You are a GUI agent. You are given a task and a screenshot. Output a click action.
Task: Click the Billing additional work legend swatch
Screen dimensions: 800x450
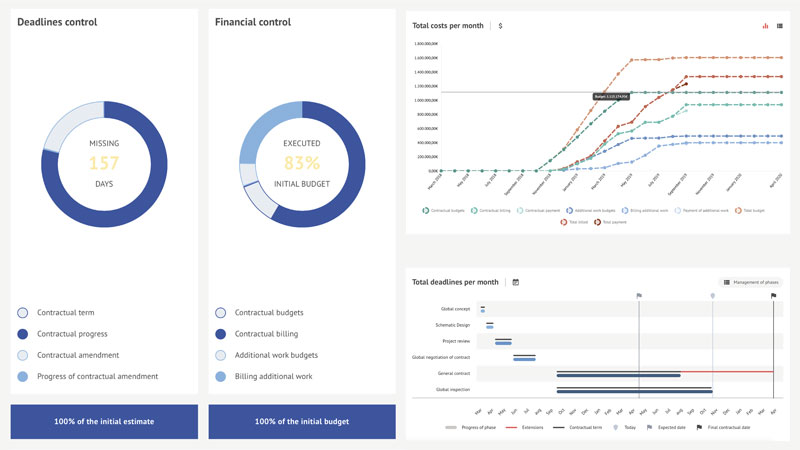coord(221,376)
